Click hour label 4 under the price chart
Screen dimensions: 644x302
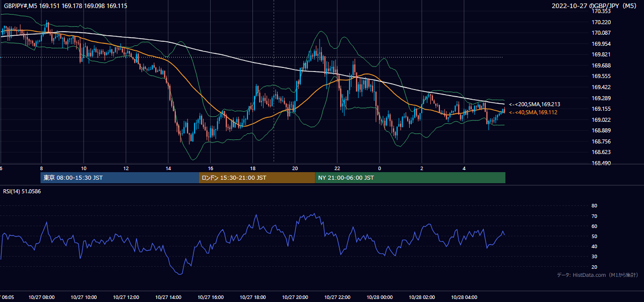[x=464, y=168]
